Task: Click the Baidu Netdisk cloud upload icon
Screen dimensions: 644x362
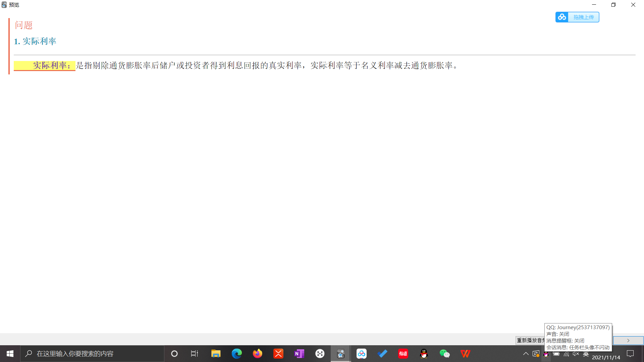Action: [x=562, y=17]
